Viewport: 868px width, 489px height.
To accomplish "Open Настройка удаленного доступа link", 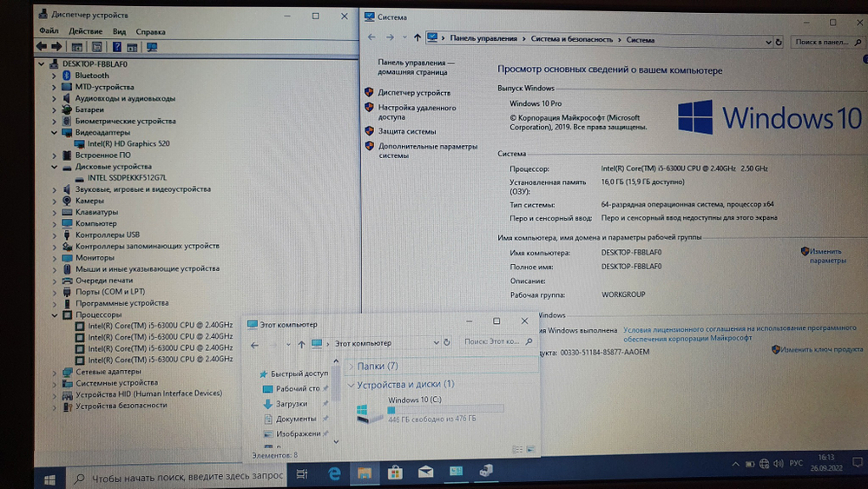I will pyautogui.click(x=417, y=112).
